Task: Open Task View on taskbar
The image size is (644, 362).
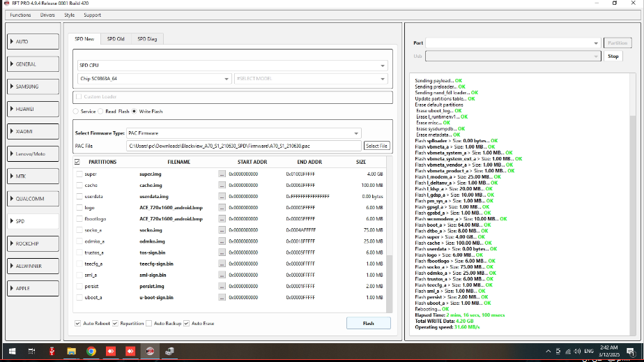Action: (x=31, y=352)
